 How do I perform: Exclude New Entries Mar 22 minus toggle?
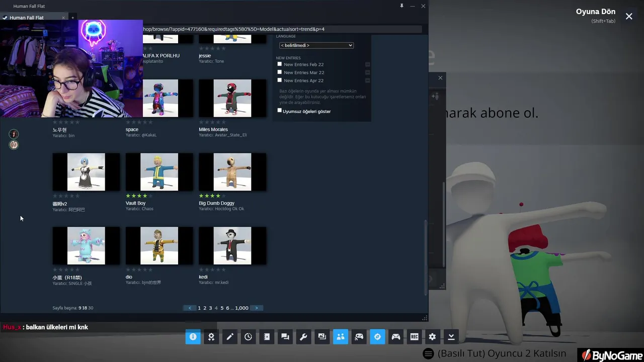[368, 72]
